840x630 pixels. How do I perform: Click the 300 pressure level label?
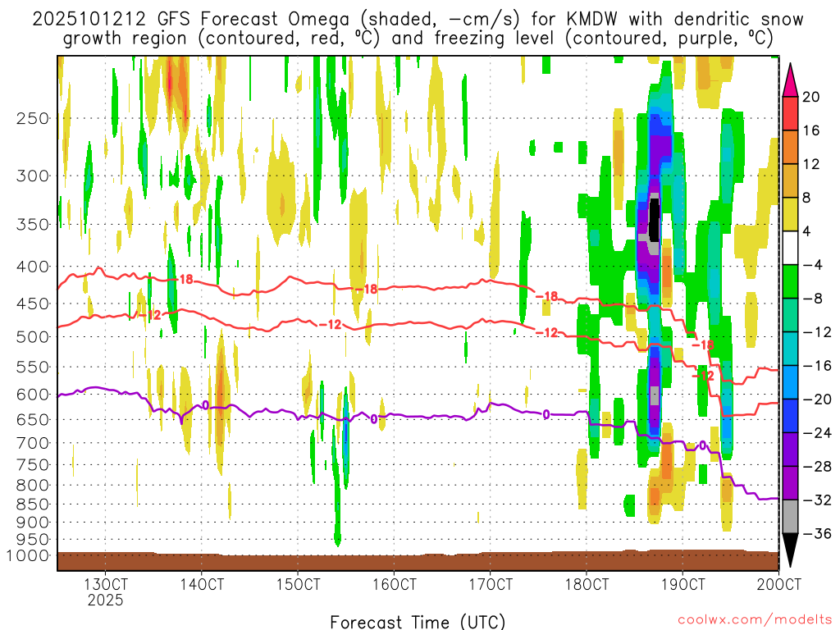click(33, 176)
